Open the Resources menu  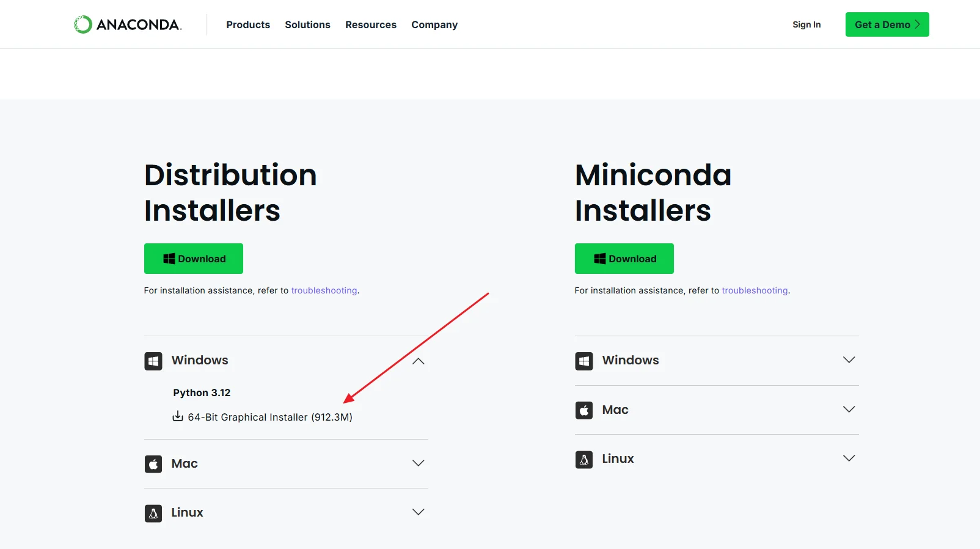[x=371, y=24]
